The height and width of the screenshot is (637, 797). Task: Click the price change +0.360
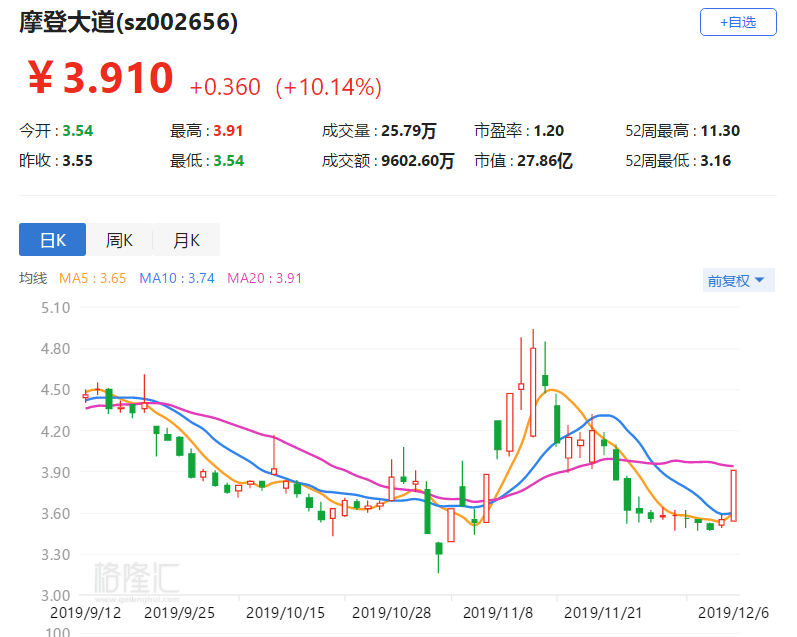[225, 87]
